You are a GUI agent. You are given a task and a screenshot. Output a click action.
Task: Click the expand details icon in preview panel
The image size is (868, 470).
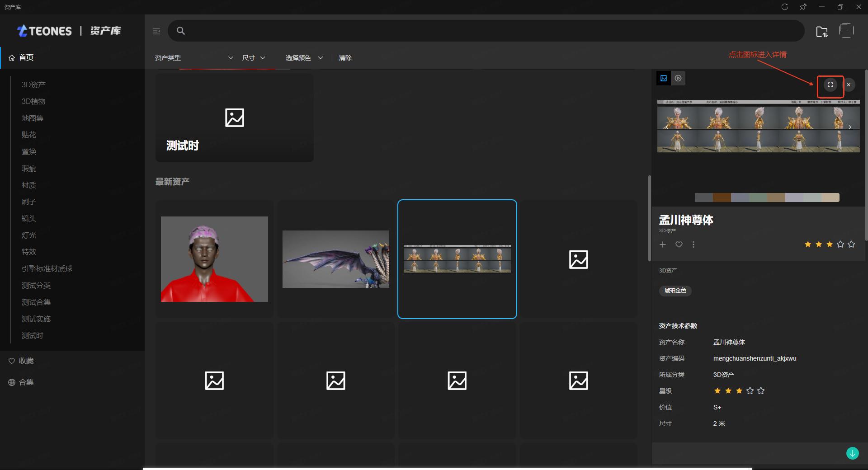coord(830,85)
